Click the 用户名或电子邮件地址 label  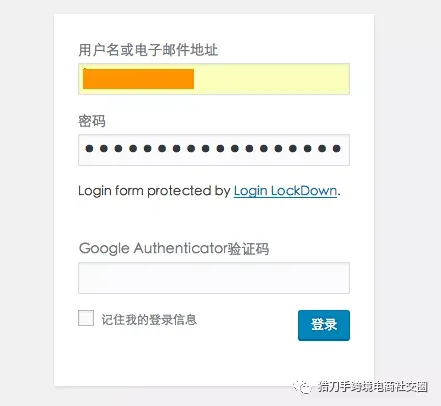click(148, 50)
